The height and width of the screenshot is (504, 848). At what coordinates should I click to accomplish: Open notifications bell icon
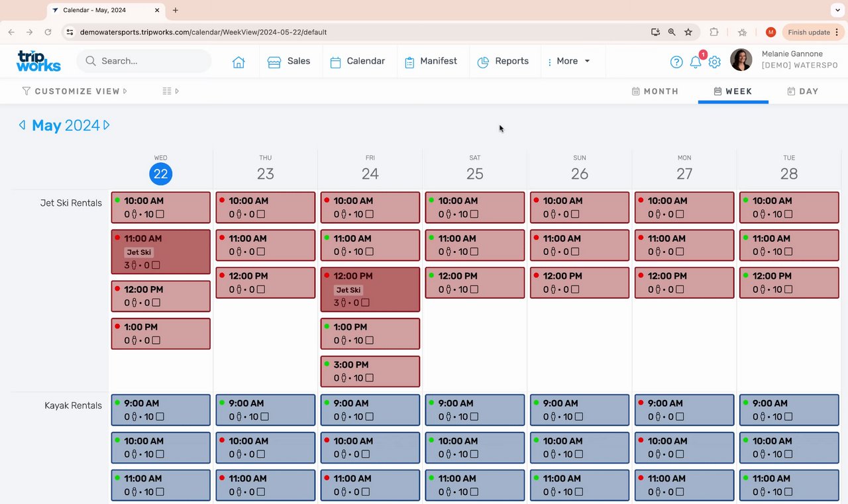click(696, 62)
